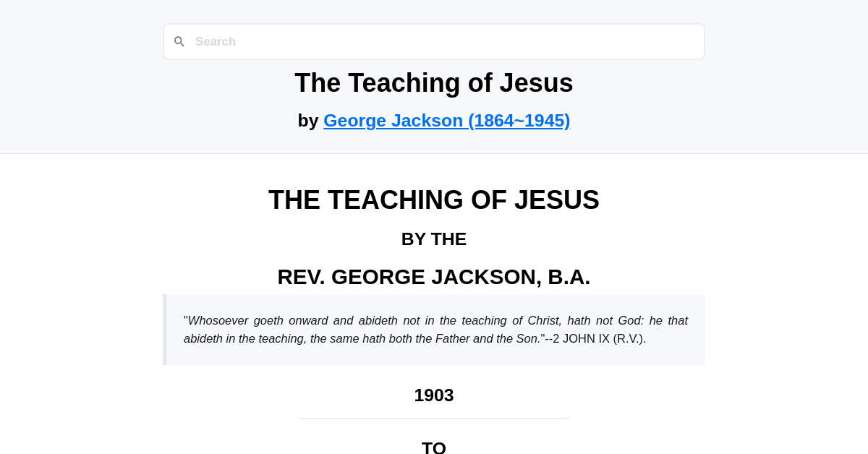Screen dimensions: 868x454
Task: Click the Search placeholder text
Action: [x=215, y=41]
